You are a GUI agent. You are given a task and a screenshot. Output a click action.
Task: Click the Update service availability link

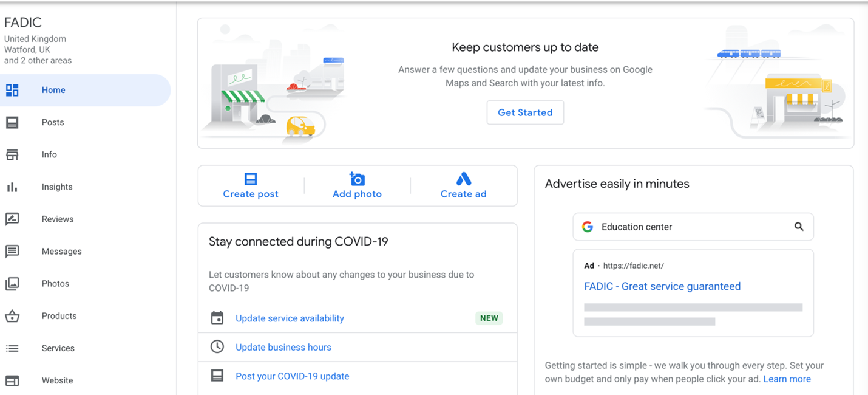(290, 318)
